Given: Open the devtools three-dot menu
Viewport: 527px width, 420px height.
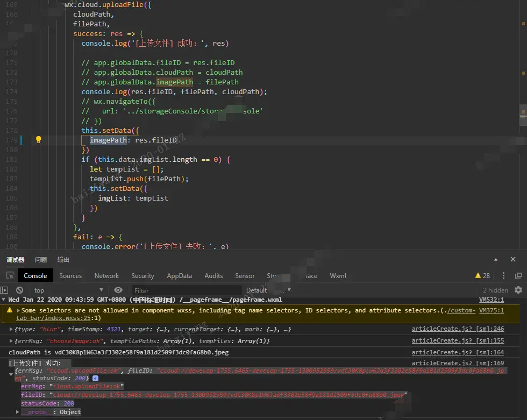Looking at the screenshot, I should click(x=503, y=275).
